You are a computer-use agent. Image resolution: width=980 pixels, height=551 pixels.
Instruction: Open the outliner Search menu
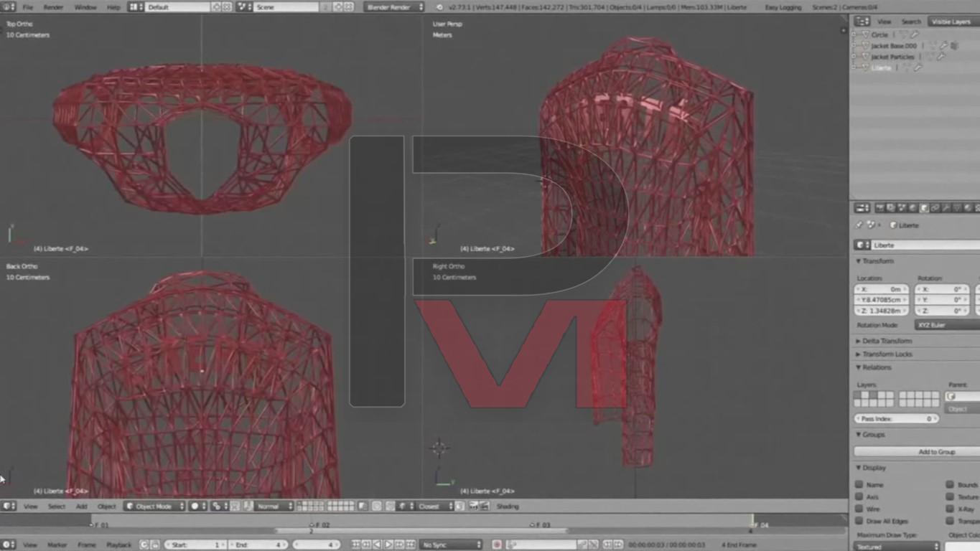coord(910,22)
